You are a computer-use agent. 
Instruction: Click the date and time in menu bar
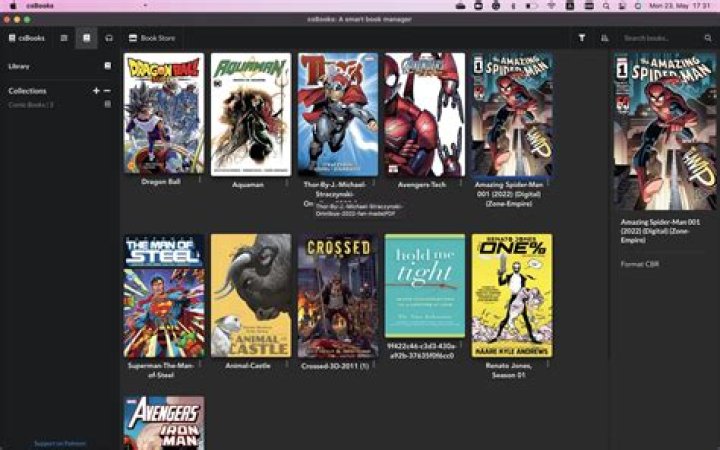tap(680, 6)
